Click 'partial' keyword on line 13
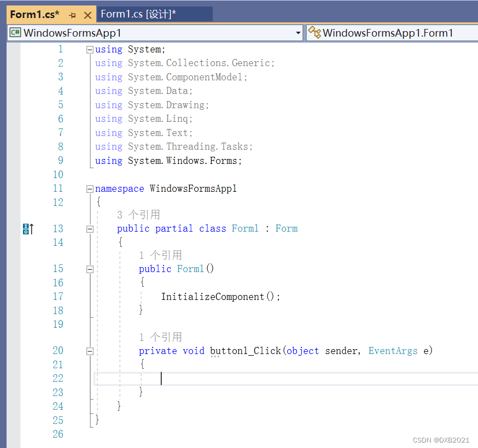This screenshot has height=448, width=478. click(174, 228)
